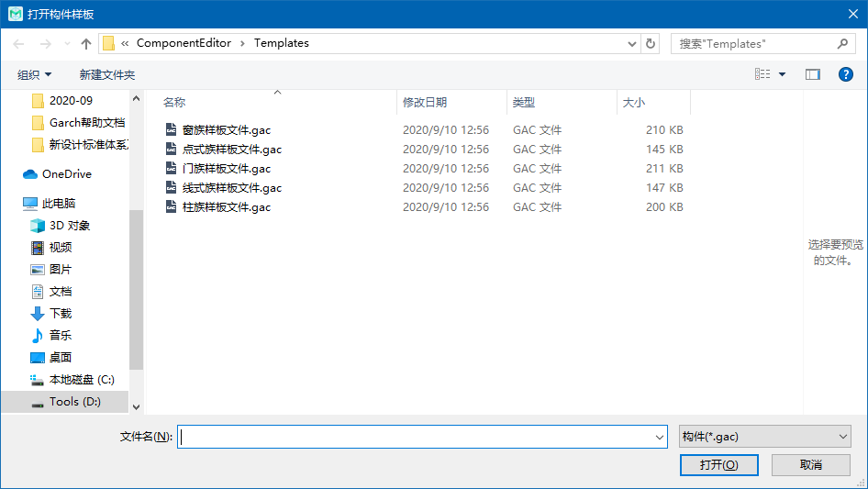Image resolution: width=868 pixels, height=489 pixels.
Task: Sort by 名称 column header
Action: [x=174, y=103]
